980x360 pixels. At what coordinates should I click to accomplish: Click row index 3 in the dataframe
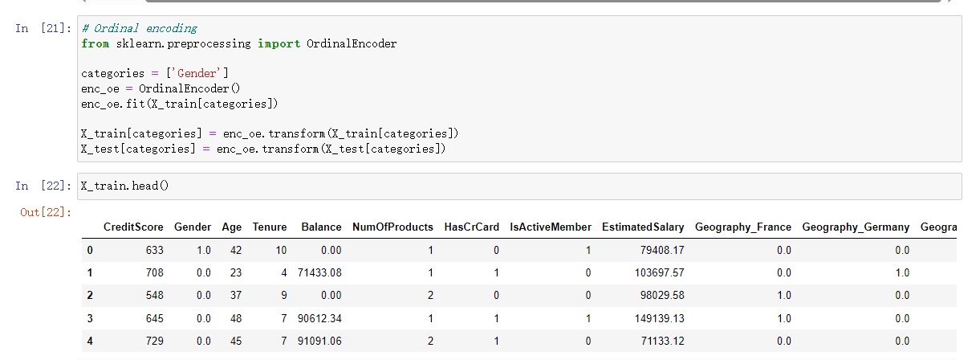(90, 318)
